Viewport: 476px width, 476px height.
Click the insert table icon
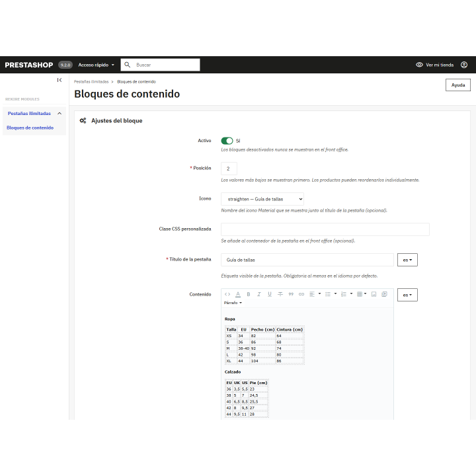click(360, 294)
